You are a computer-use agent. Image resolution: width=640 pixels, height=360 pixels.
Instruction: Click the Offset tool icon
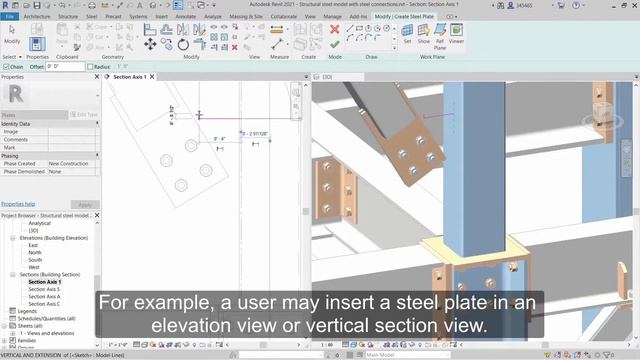166,29
